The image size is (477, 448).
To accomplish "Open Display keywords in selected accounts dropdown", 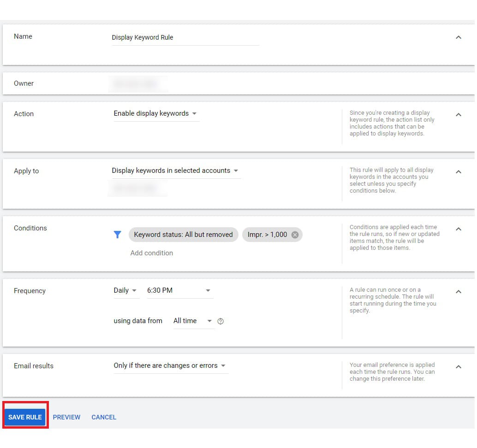I will [x=175, y=171].
